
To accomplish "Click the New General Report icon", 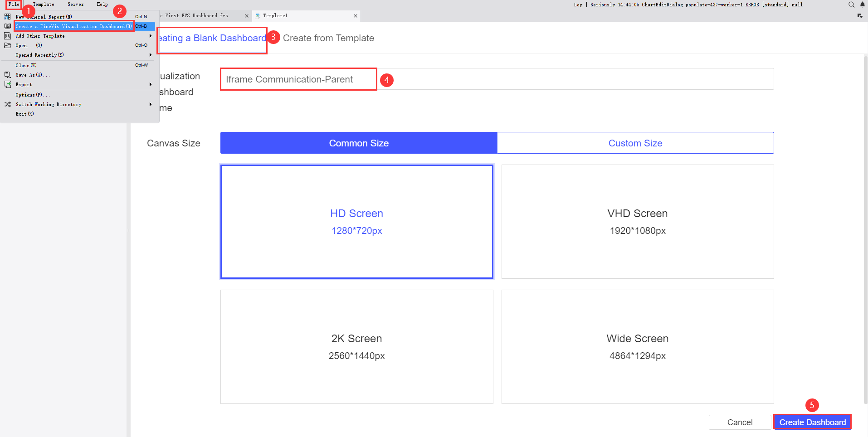I will (7, 16).
